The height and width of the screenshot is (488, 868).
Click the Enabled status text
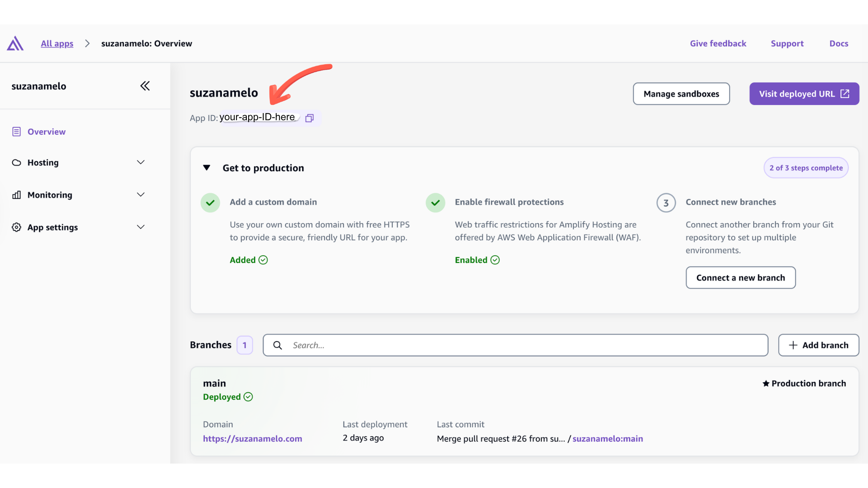(x=471, y=260)
